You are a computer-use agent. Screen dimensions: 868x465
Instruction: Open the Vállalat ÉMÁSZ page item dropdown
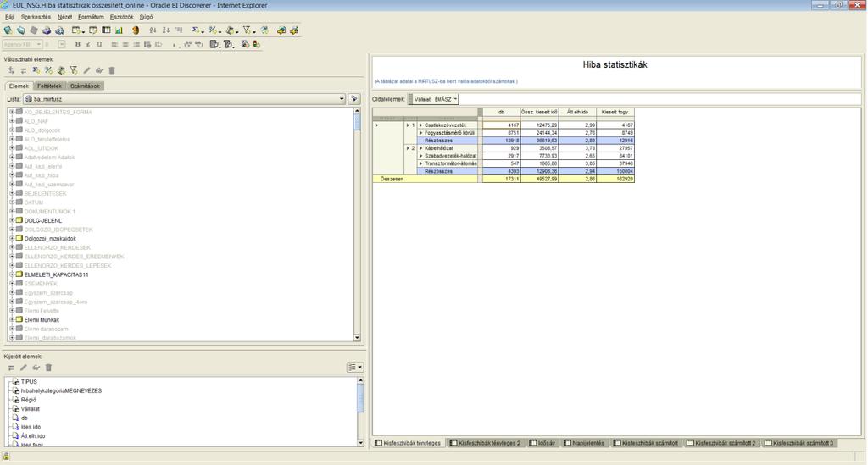click(455, 99)
